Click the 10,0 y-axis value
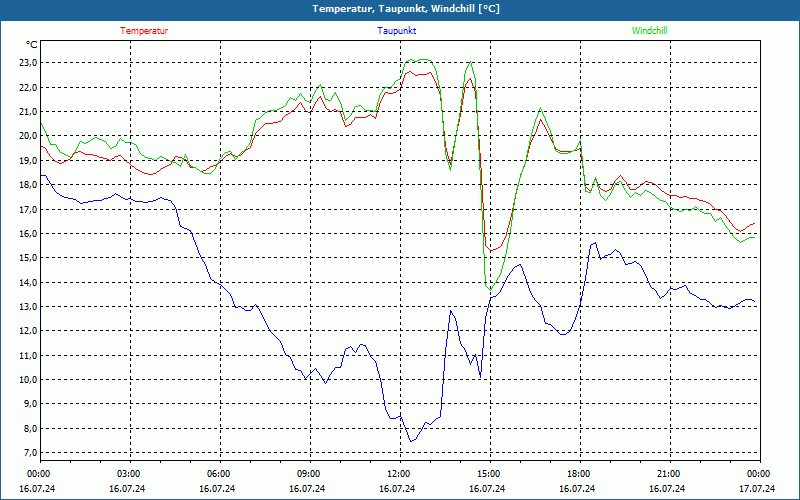 point(28,380)
